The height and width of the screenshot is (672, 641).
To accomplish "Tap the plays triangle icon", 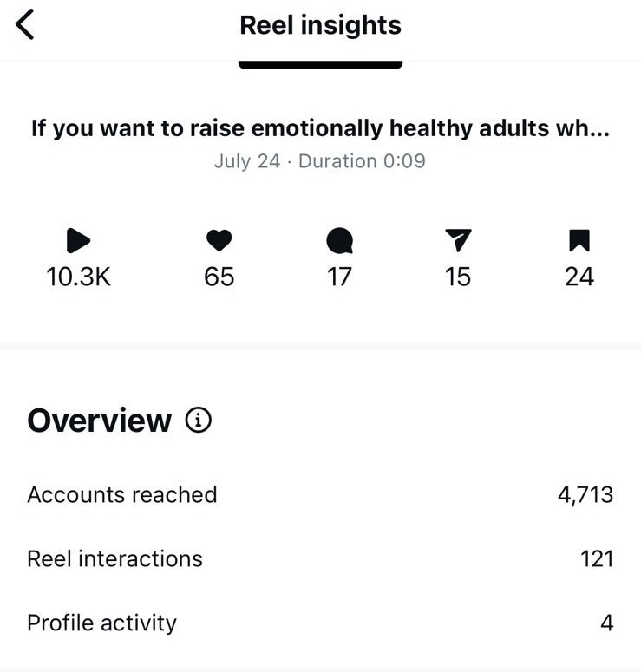I will [x=78, y=240].
